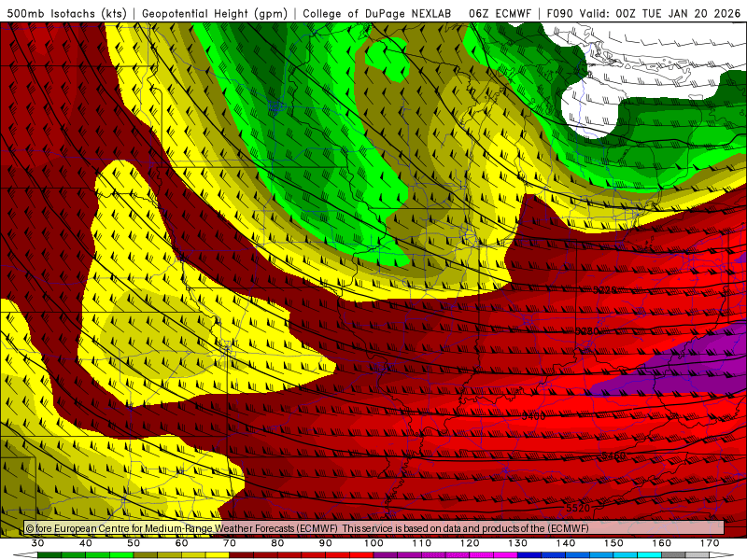Click the '500mb Isotachs (kts)' title text

(66, 13)
